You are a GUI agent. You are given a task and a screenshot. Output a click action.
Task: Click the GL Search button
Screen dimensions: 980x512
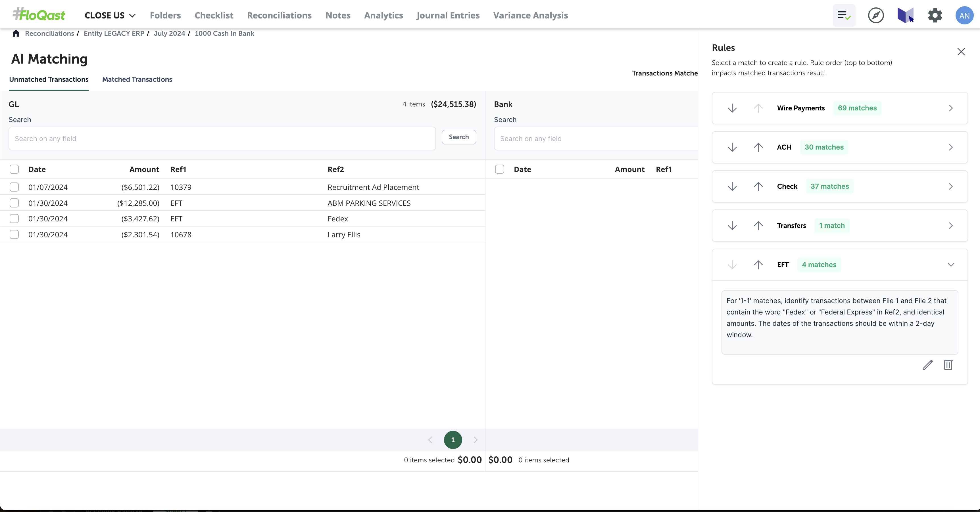tap(458, 137)
